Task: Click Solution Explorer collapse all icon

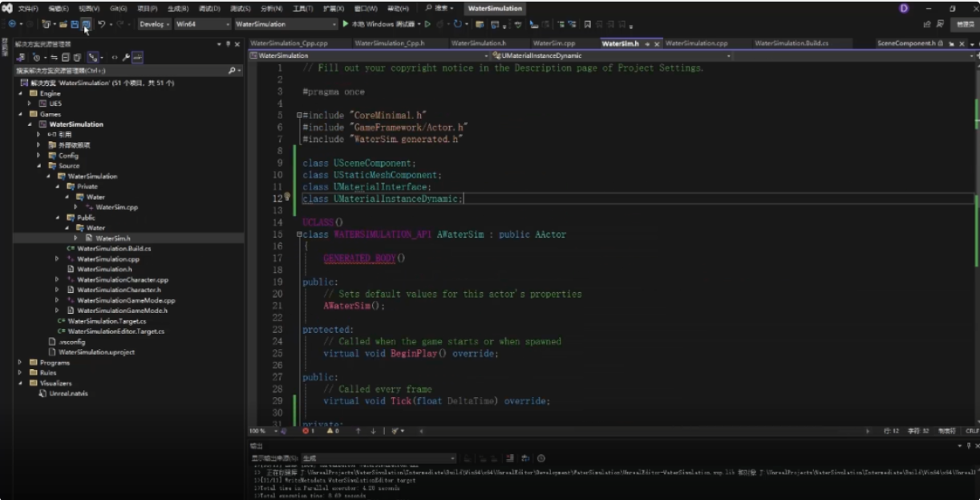Action: (x=67, y=58)
